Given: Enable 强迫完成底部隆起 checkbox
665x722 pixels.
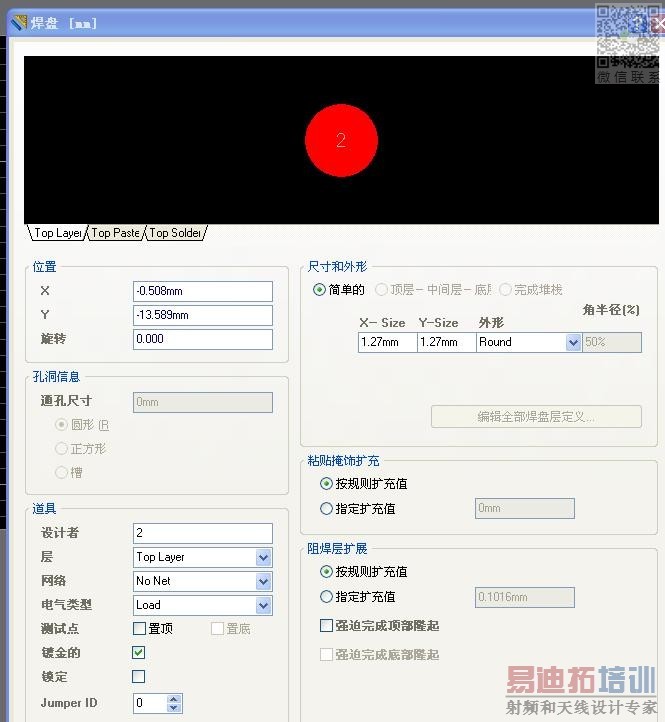Looking at the screenshot, I should 326,654.
